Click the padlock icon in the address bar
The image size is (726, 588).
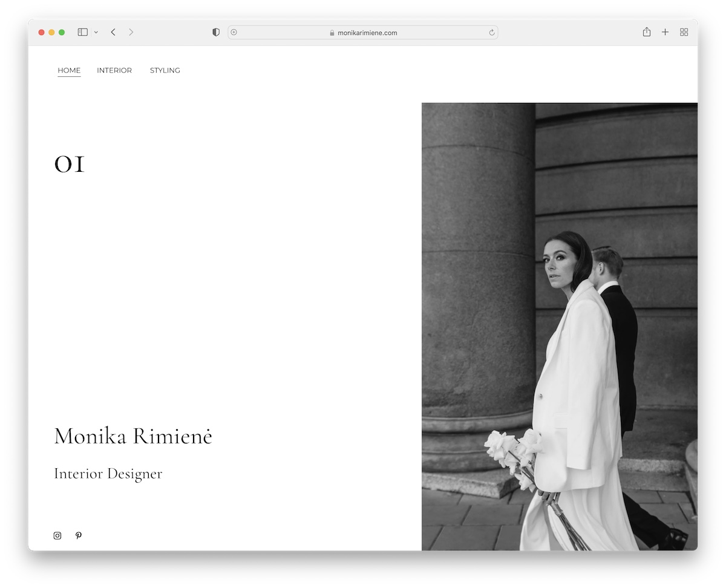tap(332, 33)
